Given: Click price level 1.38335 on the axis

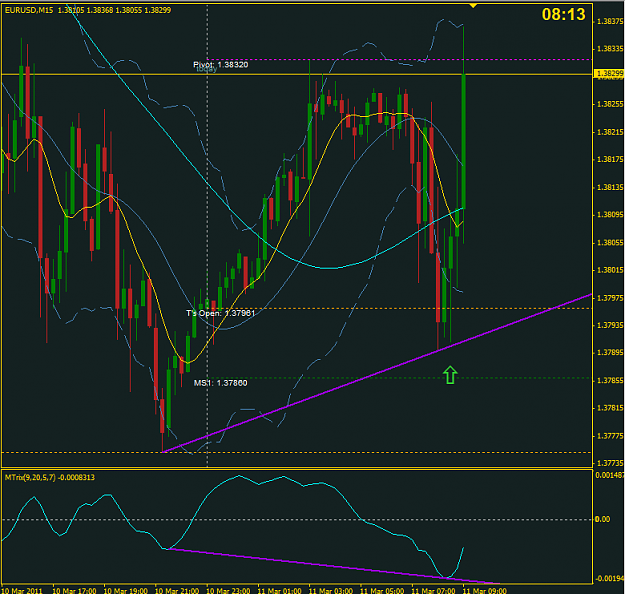Looking at the screenshot, I should pyautogui.click(x=609, y=49).
